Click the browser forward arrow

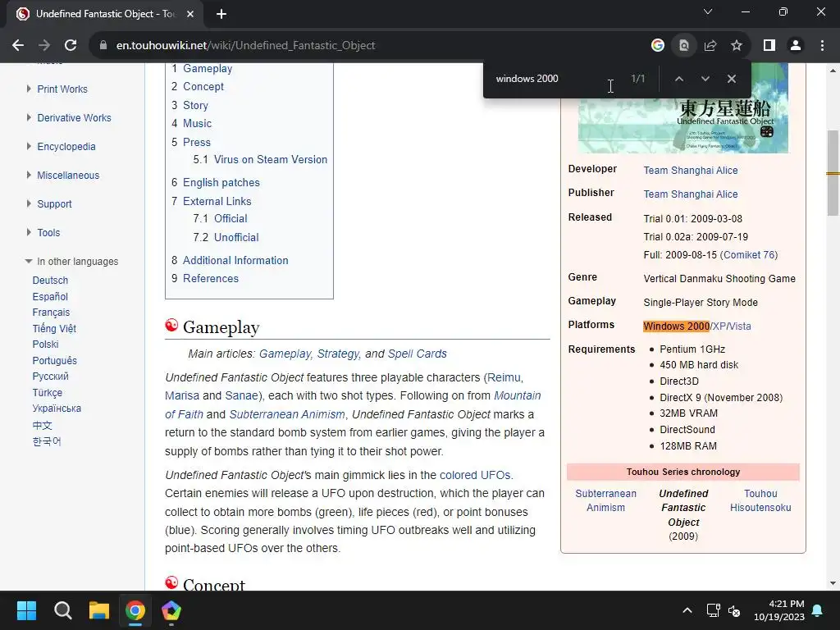44,46
